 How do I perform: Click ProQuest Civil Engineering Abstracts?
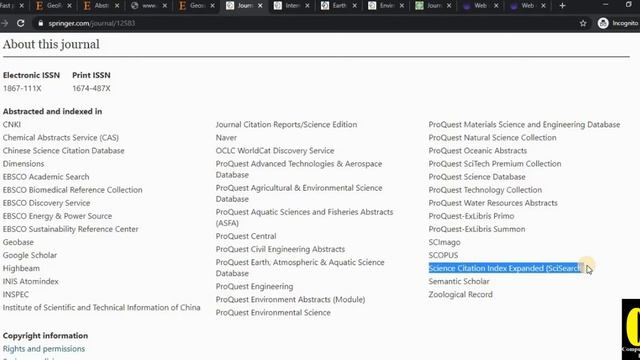(280, 249)
